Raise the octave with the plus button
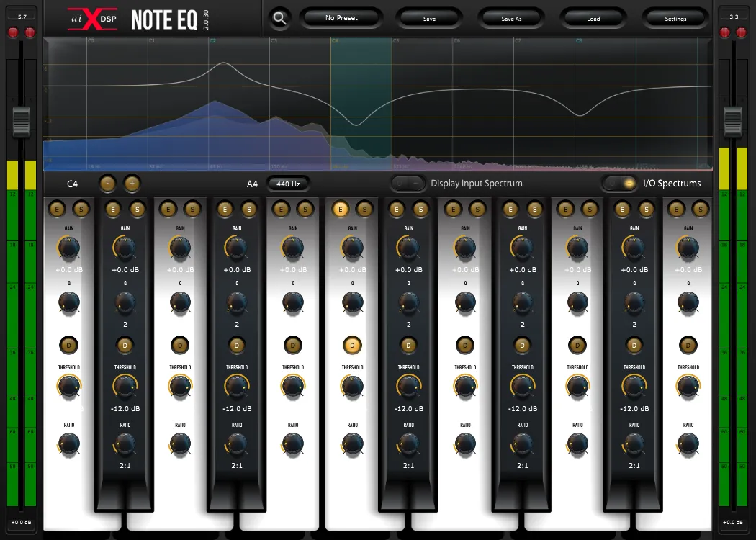 click(132, 183)
